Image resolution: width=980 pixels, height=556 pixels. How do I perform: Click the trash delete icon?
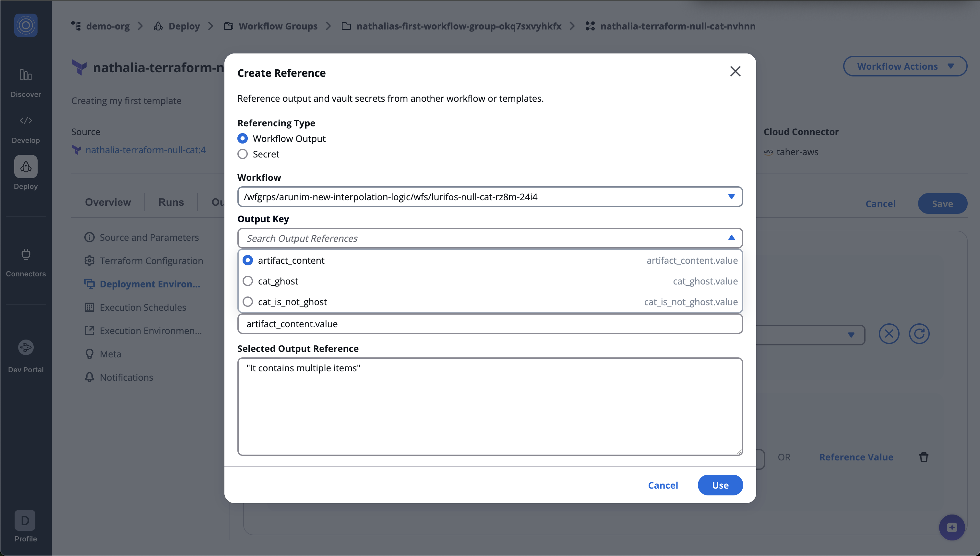(x=924, y=457)
